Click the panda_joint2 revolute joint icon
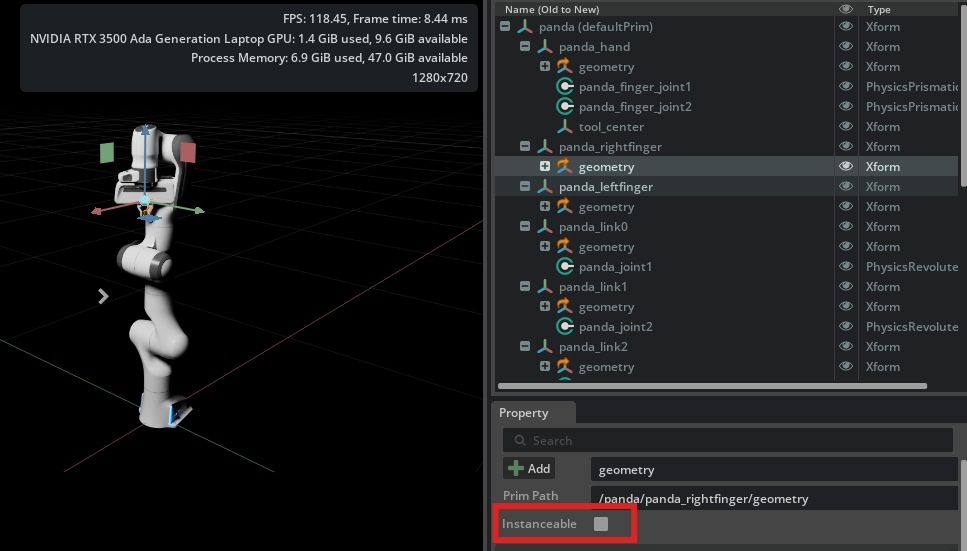 point(564,327)
